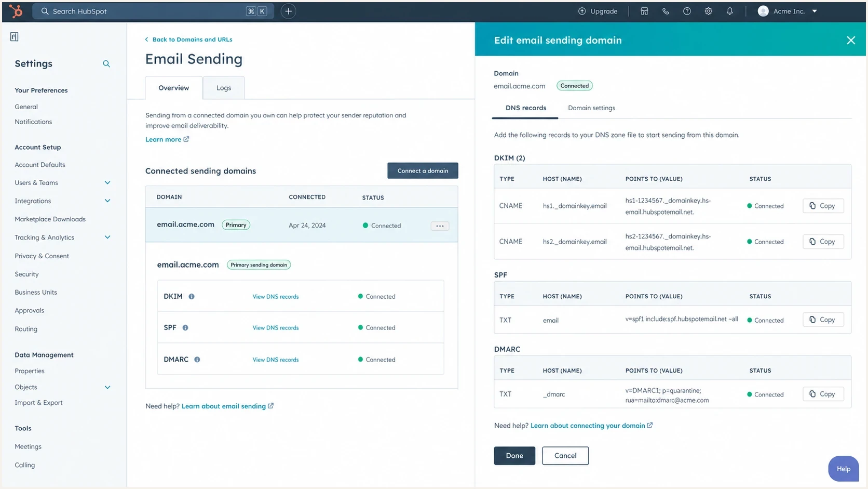Open the email.acme.com row actions ellipsis
The image size is (868, 489).
(440, 226)
